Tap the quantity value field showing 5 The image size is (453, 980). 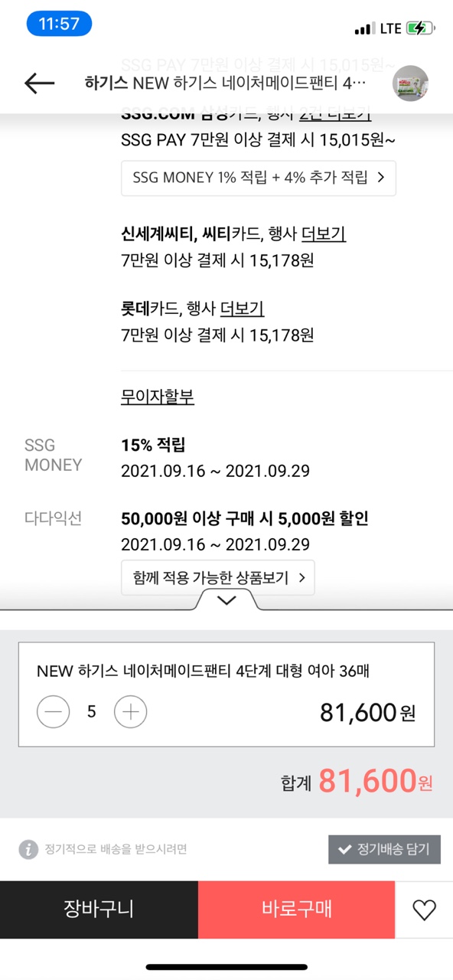92,712
